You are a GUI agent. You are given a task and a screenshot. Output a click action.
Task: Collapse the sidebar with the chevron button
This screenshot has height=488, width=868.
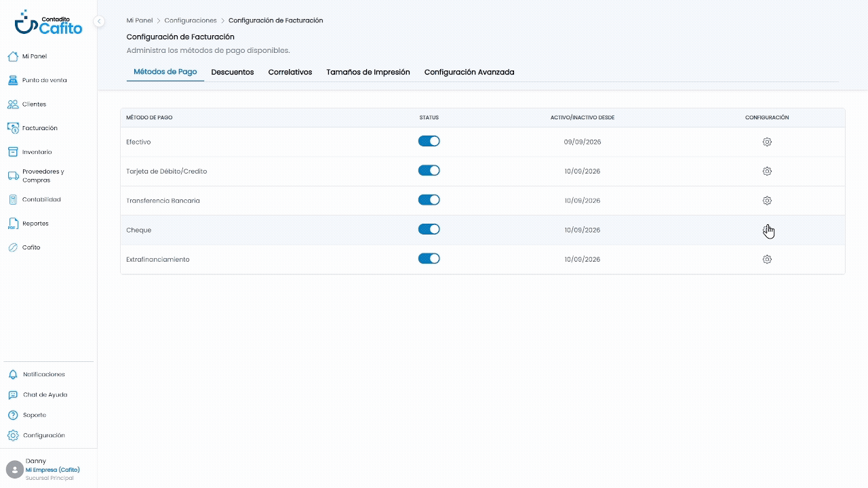(x=99, y=21)
